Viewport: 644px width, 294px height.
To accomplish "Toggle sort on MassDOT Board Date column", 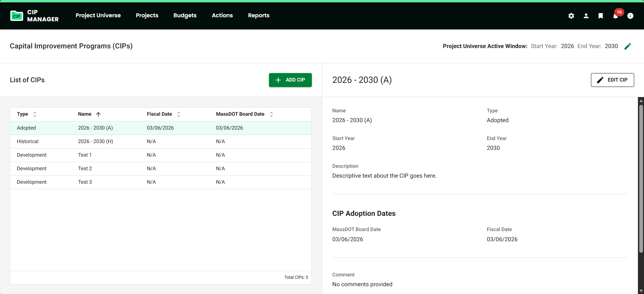I will (271, 114).
